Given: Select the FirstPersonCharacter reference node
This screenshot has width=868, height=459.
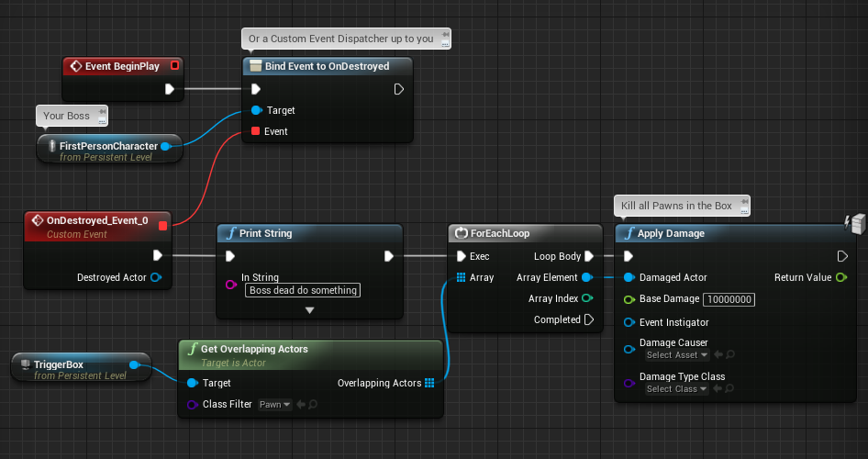Looking at the screenshot, I should [109, 149].
